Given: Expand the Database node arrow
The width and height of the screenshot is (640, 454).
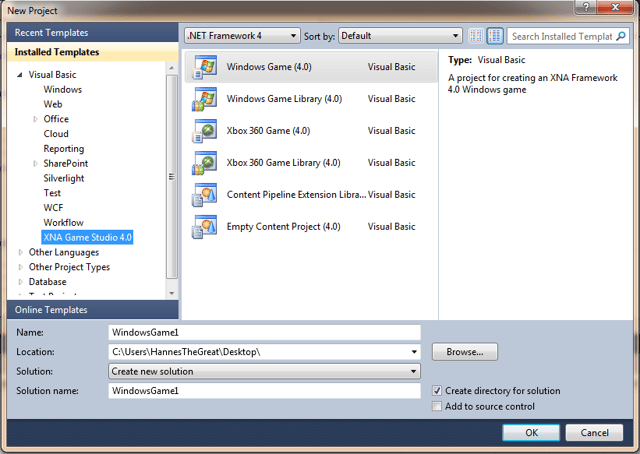Looking at the screenshot, I should (20, 282).
